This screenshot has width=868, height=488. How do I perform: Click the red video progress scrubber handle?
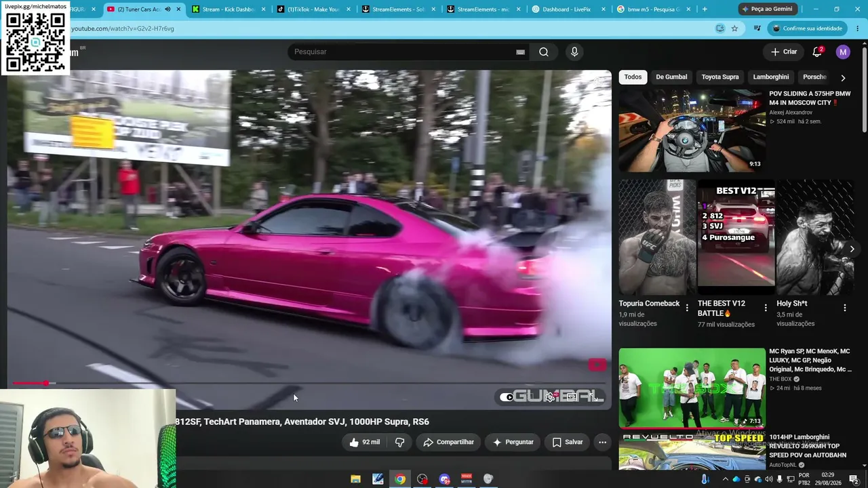coord(45,384)
